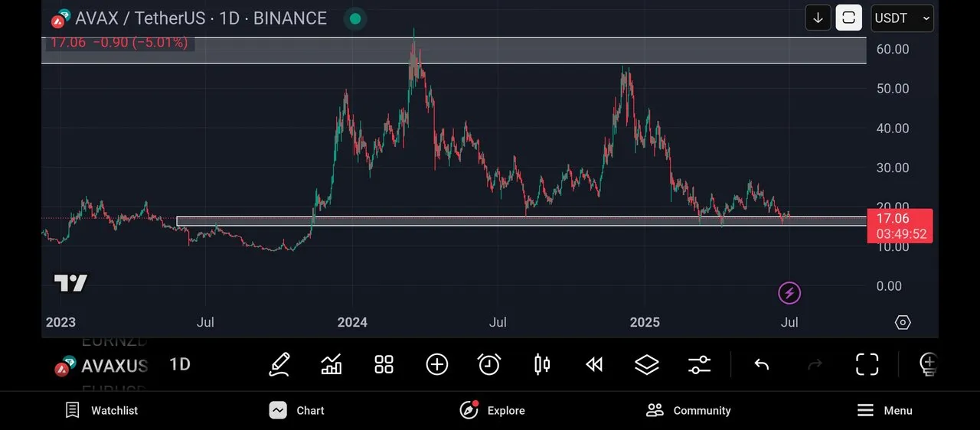Tap the price change text −0.90 (−5.01%)
This screenshot has width=980, height=430.
coord(140,42)
